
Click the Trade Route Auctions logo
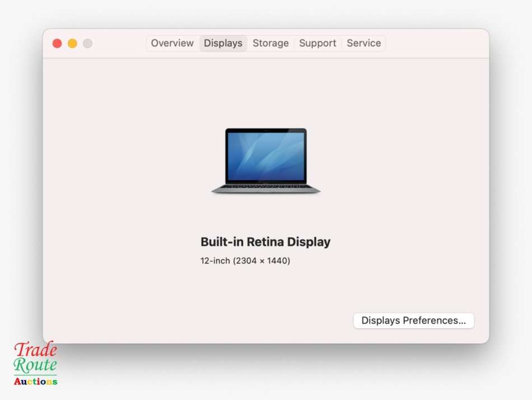[35, 364]
